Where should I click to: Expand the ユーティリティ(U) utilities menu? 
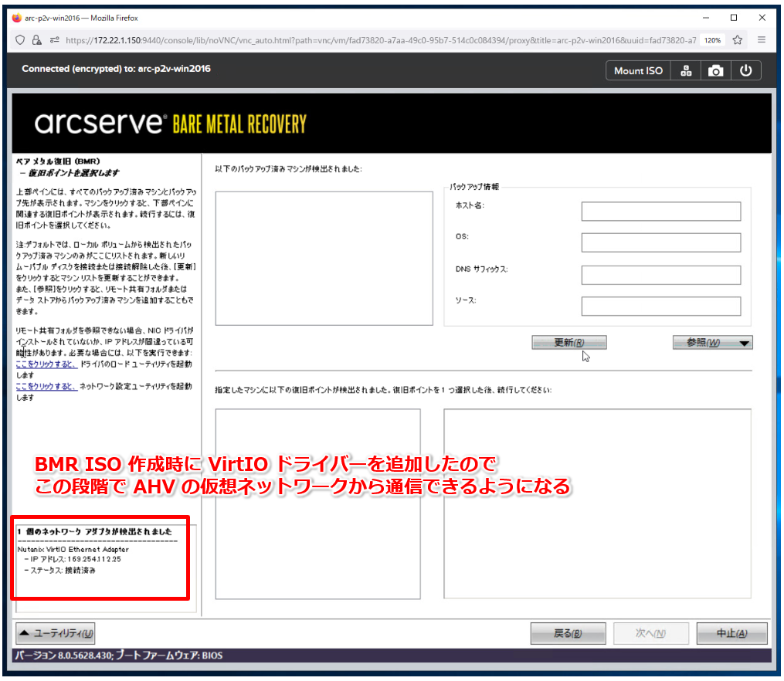pyautogui.click(x=56, y=633)
